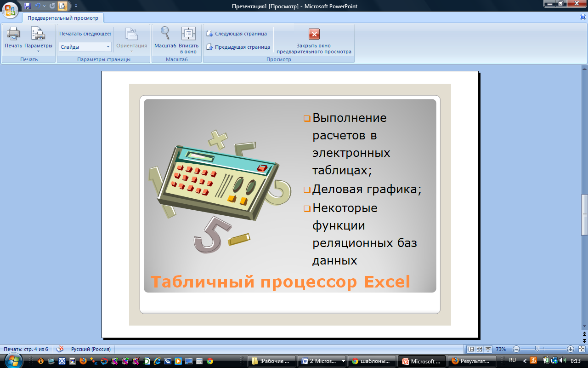Switch to !Рабочие folder taskbar button
This screenshot has width=588, height=368.
point(271,361)
